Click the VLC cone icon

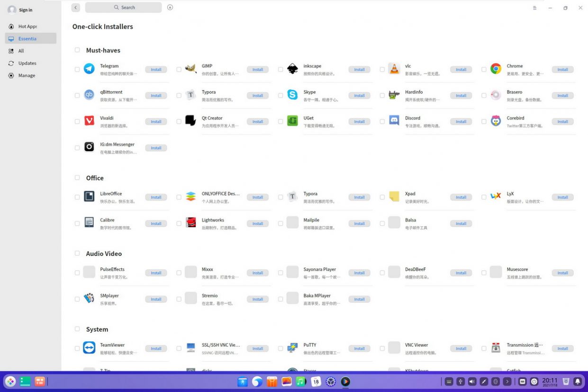point(394,69)
